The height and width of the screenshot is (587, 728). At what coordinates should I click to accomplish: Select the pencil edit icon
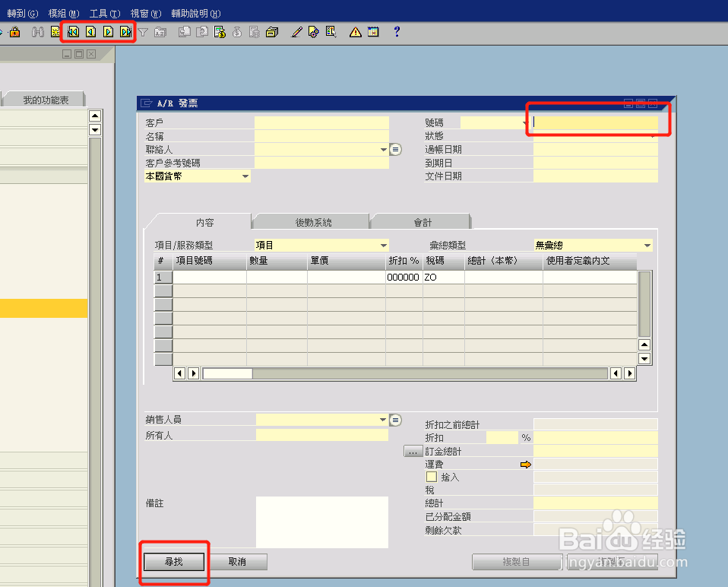click(296, 32)
